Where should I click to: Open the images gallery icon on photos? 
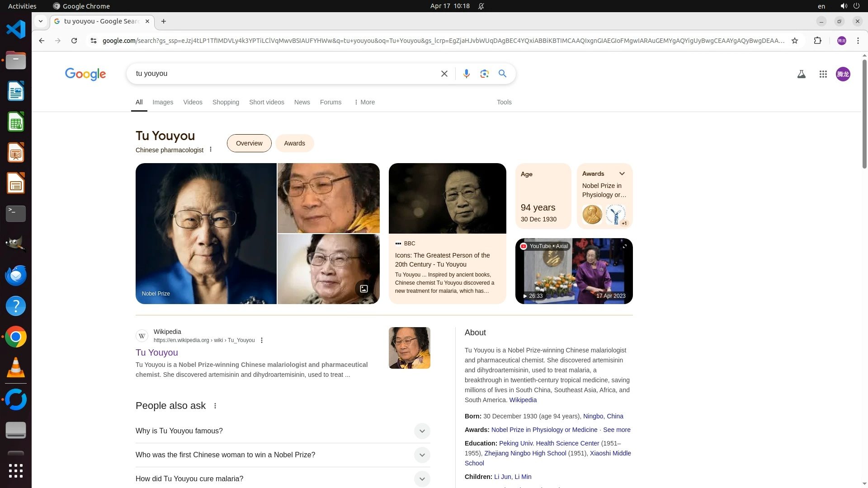pos(364,289)
